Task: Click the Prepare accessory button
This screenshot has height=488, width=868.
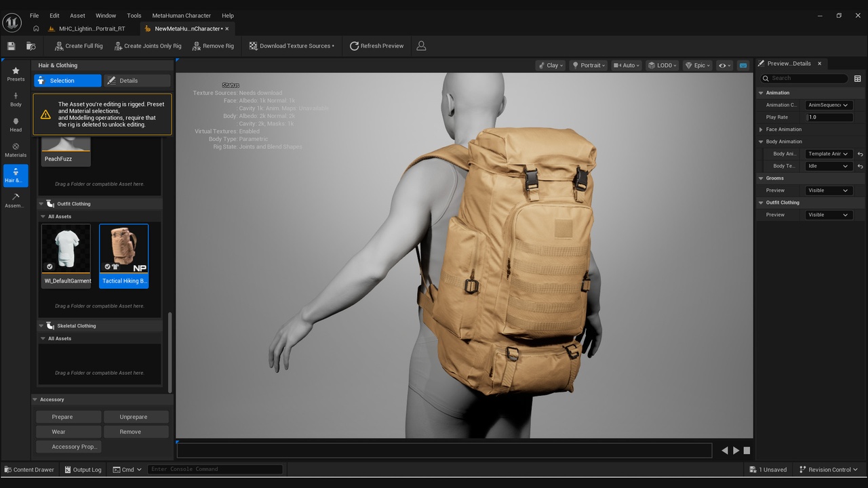Action: click(68, 417)
